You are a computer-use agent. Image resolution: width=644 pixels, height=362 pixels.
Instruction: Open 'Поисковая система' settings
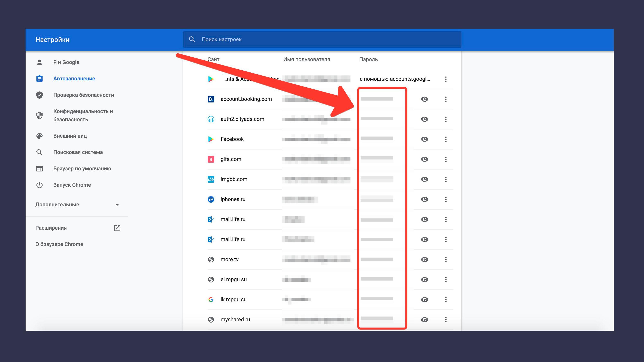point(78,152)
